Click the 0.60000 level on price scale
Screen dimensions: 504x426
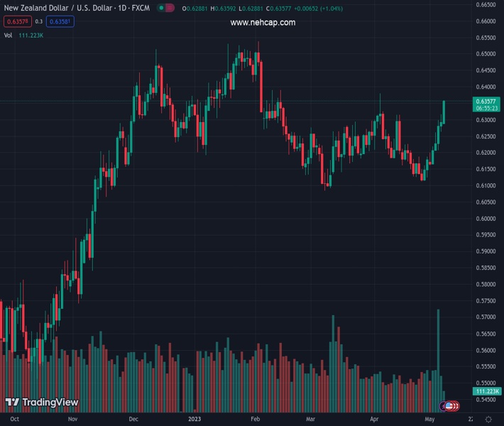[486, 219]
